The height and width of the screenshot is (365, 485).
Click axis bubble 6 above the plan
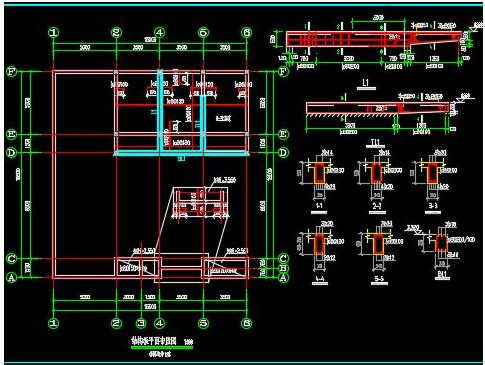[x=247, y=32]
